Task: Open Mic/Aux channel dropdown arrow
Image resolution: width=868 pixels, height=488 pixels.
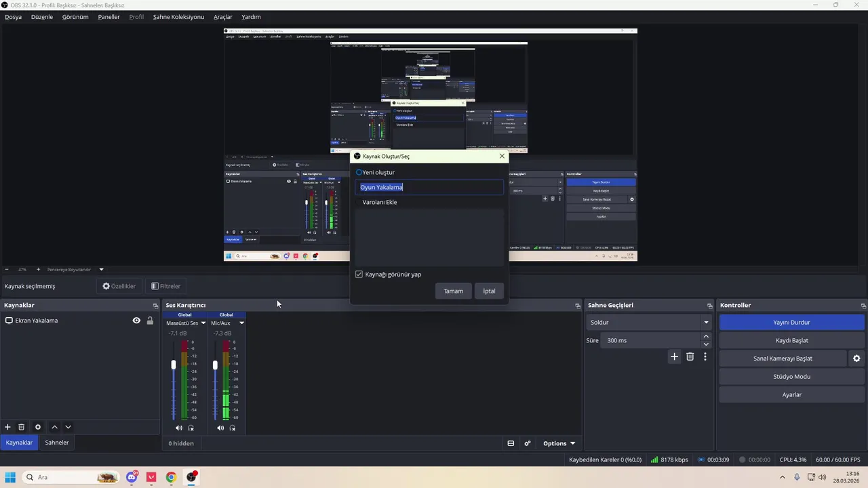Action: click(x=241, y=323)
